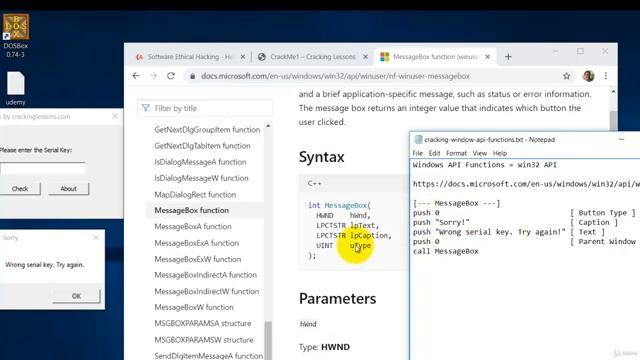Click About button in crackme dialog
The width and height of the screenshot is (640, 360).
[69, 189]
